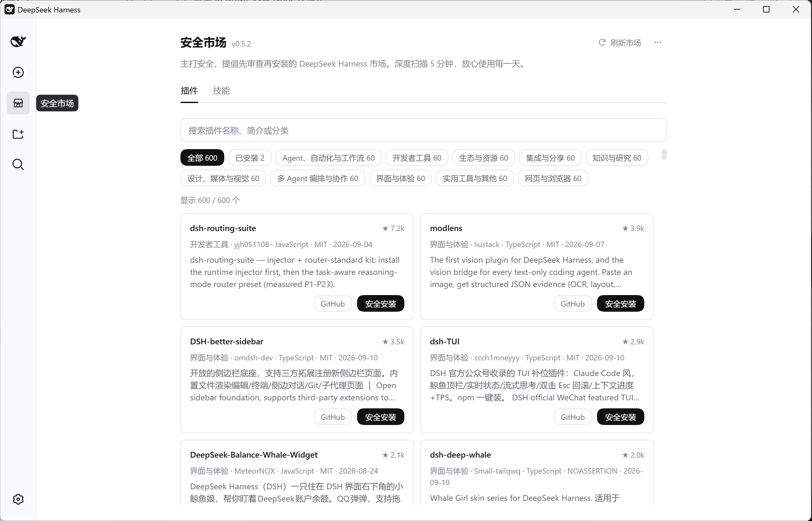Open GitHub for dsh-TUI
The width and height of the screenshot is (812, 521).
point(573,417)
